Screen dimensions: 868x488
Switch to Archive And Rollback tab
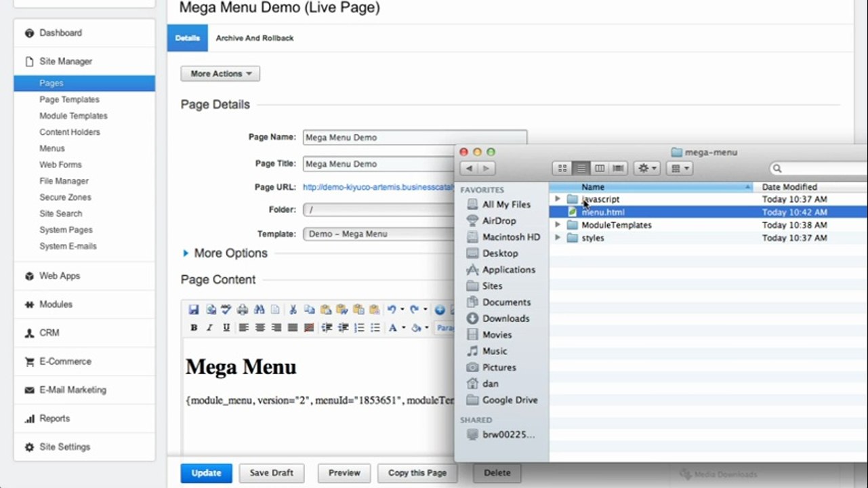[255, 39]
